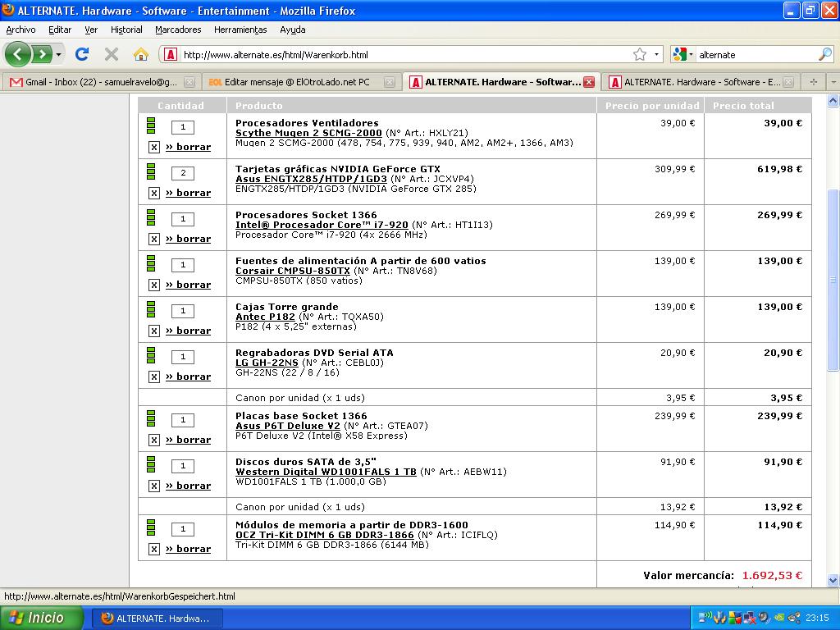Open the Marcadores menu
Screen dimensions: 840x630
click(178, 30)
